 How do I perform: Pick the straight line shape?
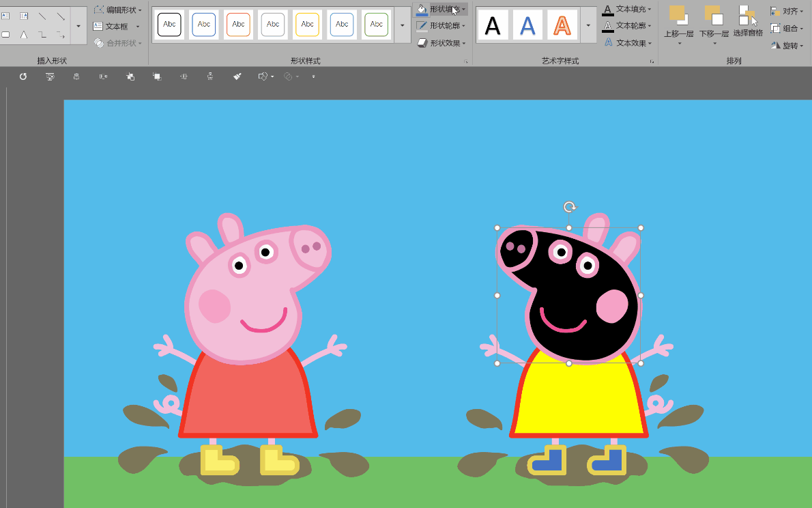pos(42,16)
